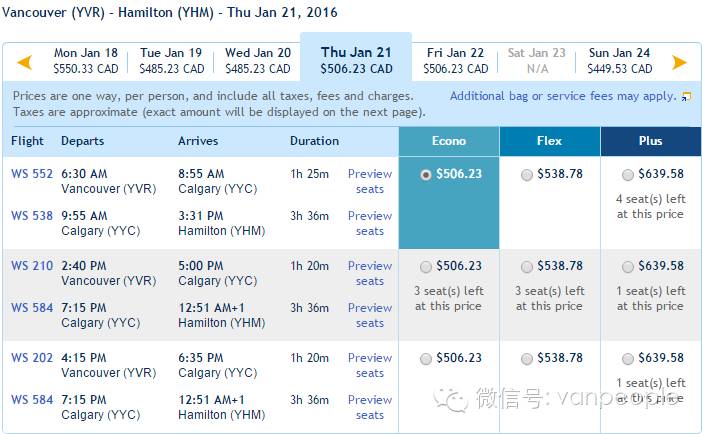Viewport: 702px width, 434px height.
Task: Switch to Mon Jan 18 date tab
Action: pyautogui.click(x=86, y=60)
